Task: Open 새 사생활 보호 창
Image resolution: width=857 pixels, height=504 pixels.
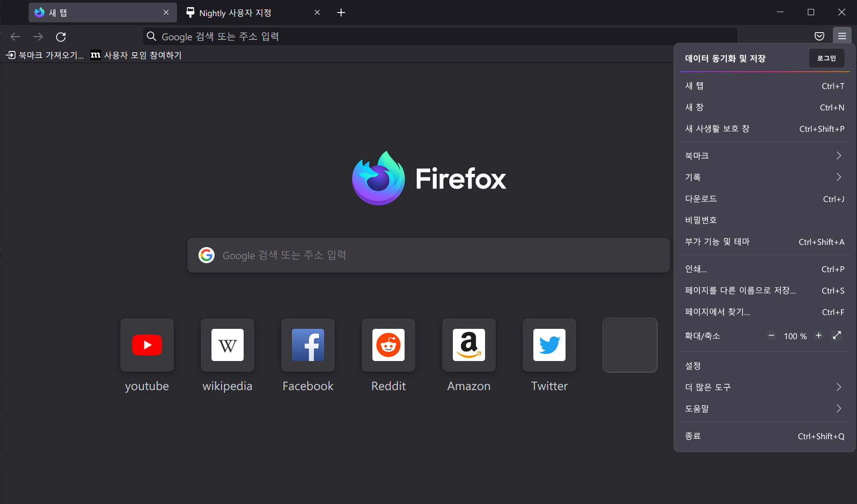Action: pyautogui.click(x=764, y=129)
